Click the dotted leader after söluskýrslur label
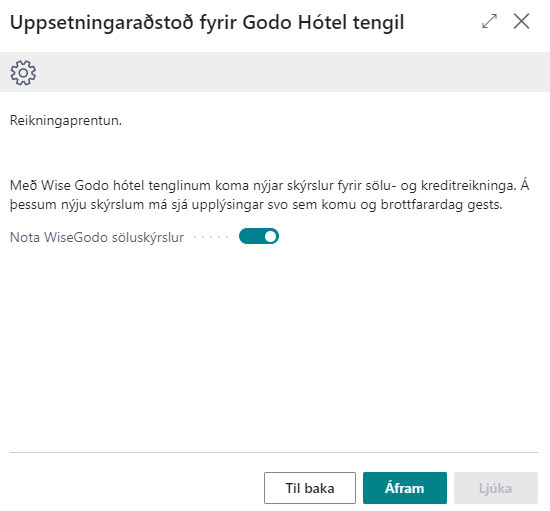This screenshot has width=550, height=511. [211, 237]
